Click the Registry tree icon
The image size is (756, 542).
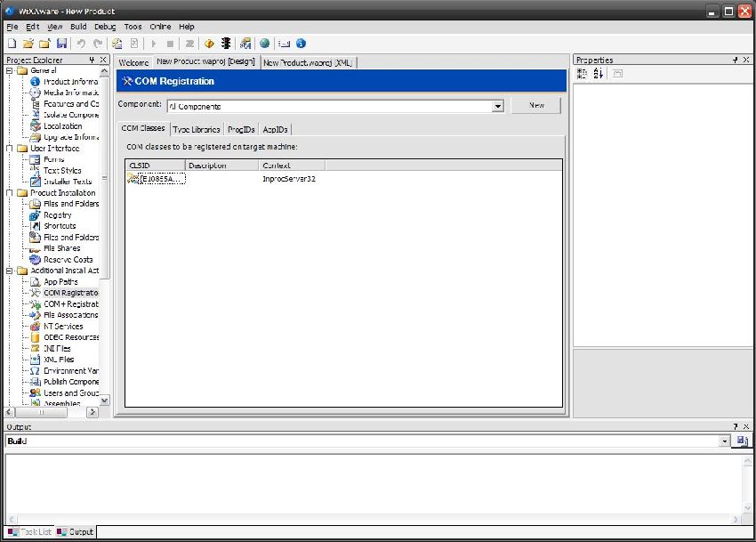[36, 214]
